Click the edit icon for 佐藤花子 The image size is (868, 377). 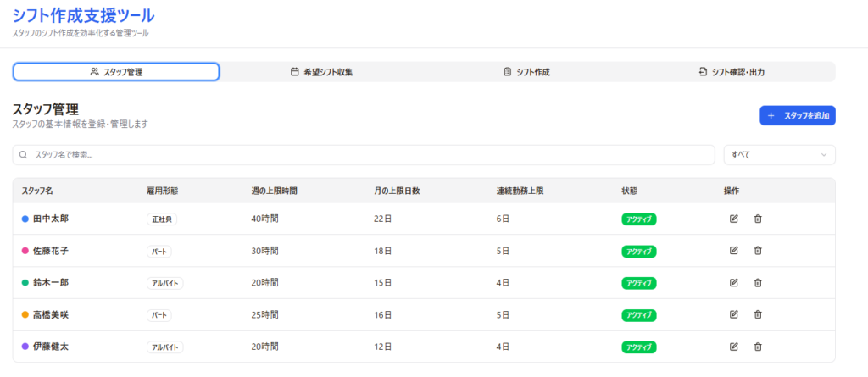tap(733, 251)
